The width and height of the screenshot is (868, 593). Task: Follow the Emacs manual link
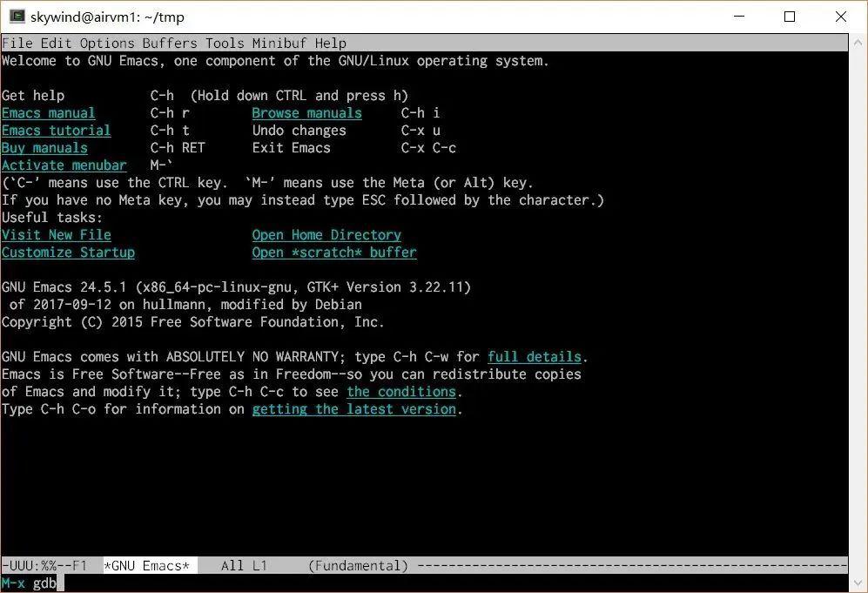[x=48, y=113]
